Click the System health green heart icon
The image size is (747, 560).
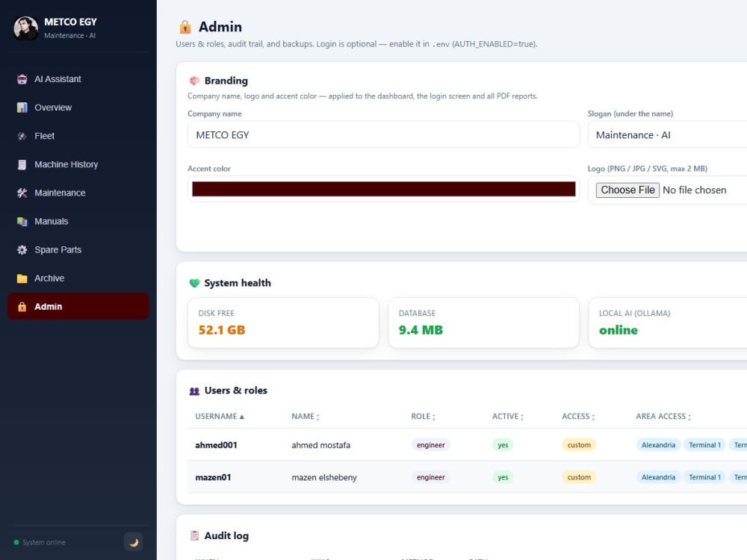pos(194,283)
